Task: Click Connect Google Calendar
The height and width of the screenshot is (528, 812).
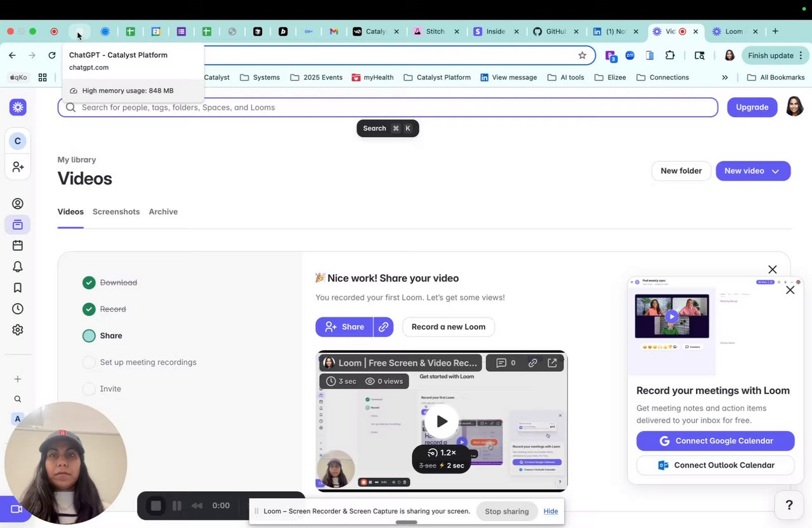Action: [716, 441]
